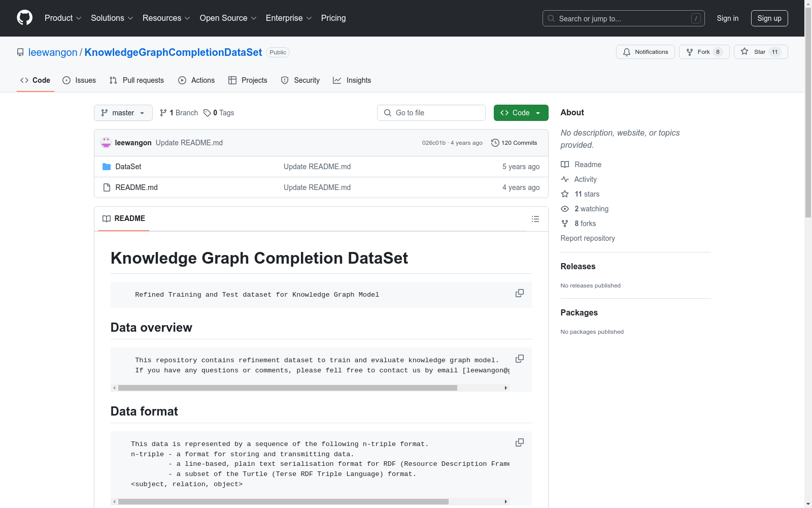The image size is (812, 508).
Task: Open the KnowledgeGraphCompletionDataSet repository link
Action: (173, 52)
